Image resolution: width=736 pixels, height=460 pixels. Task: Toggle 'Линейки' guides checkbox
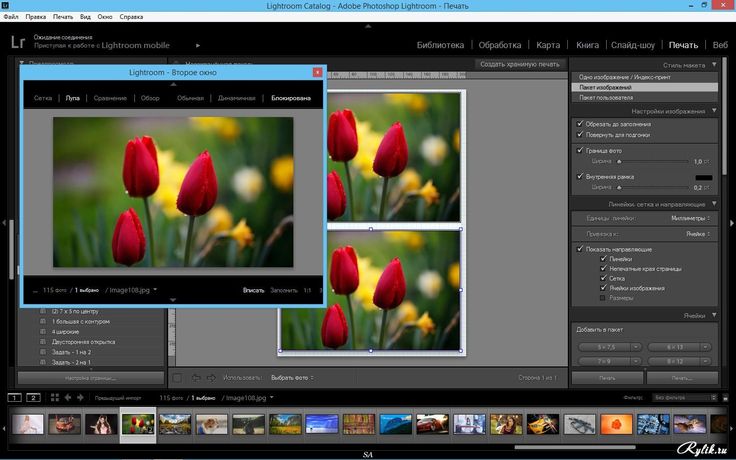(x=604, y=259)
